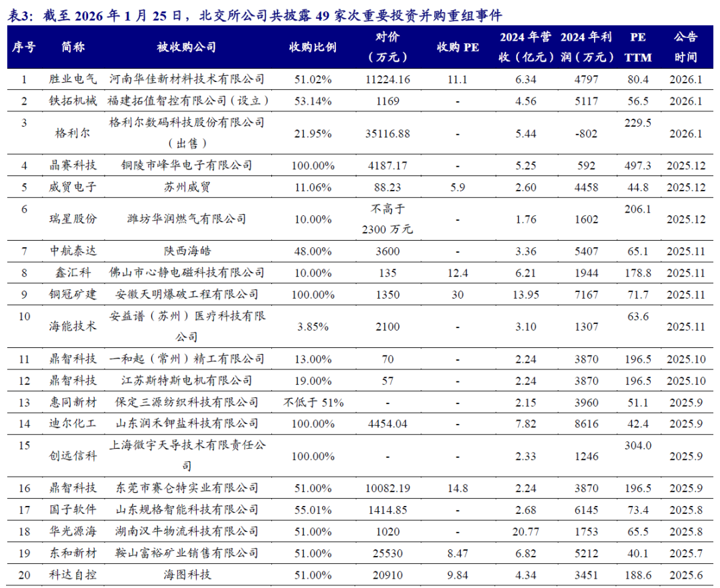Select the 瑞星股份 cell
720x588 pixels.
tap(73, 219)
